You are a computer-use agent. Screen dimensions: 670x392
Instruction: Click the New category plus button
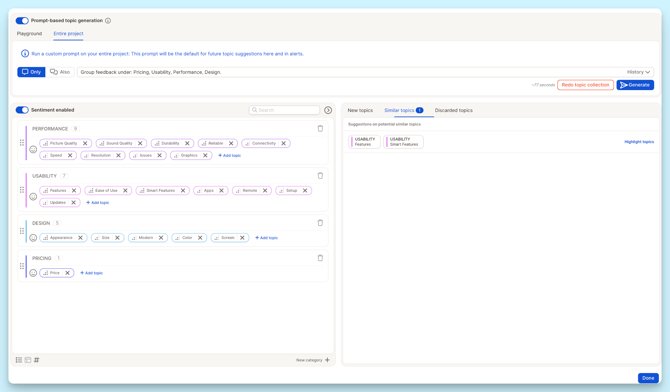click(327, 360)
